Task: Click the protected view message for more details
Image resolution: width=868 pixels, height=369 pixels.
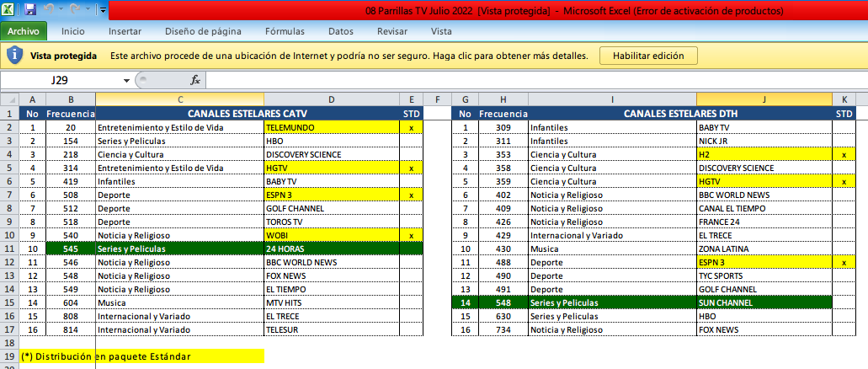Action: [349, 56]
